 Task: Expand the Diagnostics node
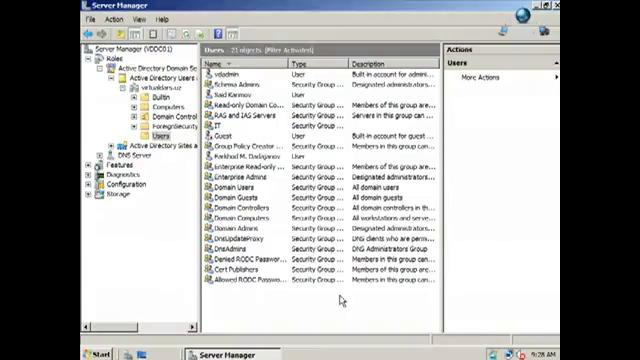click(x=88, y=175)
